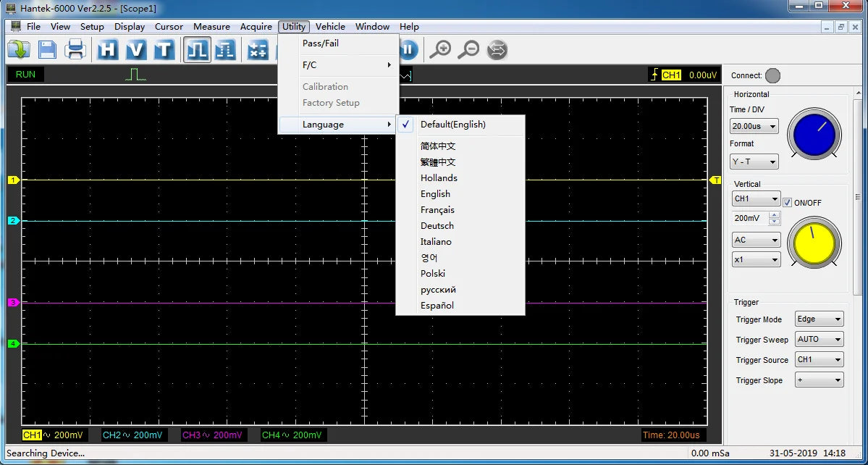Select Deutsch from the Language submenu
Image resolution: width=868 pixels, height=465 pixels.
437,226
